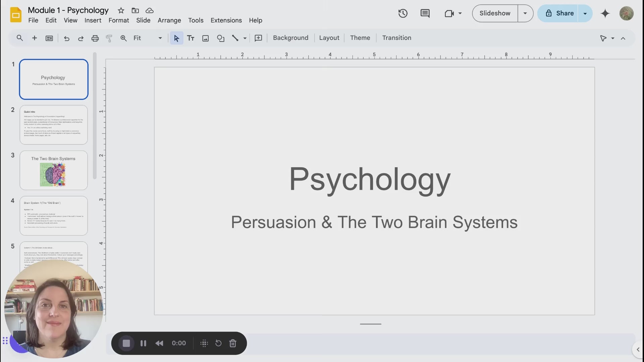Open the comments panel icon
This screenshot has height=362, width=644.
point(425,13)
